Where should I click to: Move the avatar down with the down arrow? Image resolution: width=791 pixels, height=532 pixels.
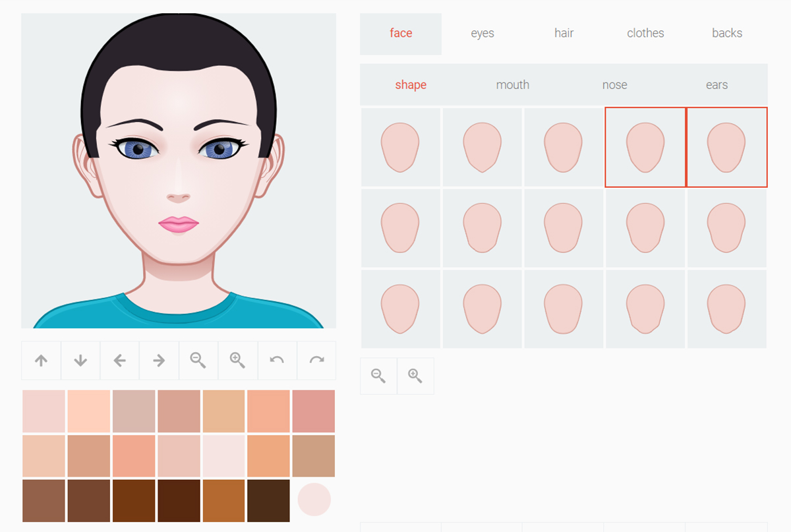(80, 360)
